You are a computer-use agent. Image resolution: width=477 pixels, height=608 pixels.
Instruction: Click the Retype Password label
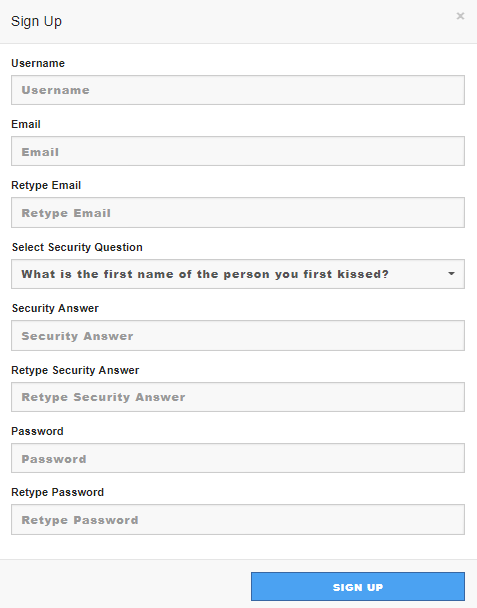point(58,492)
